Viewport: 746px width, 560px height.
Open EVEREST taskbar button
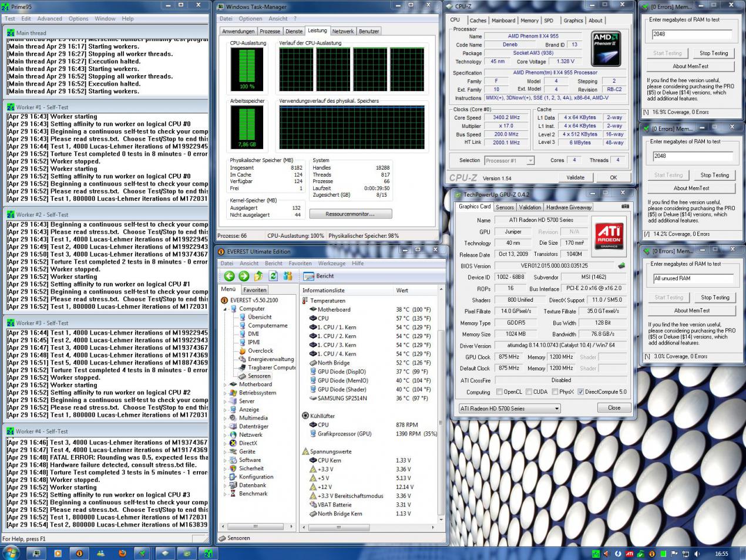(x=79, y=553)
